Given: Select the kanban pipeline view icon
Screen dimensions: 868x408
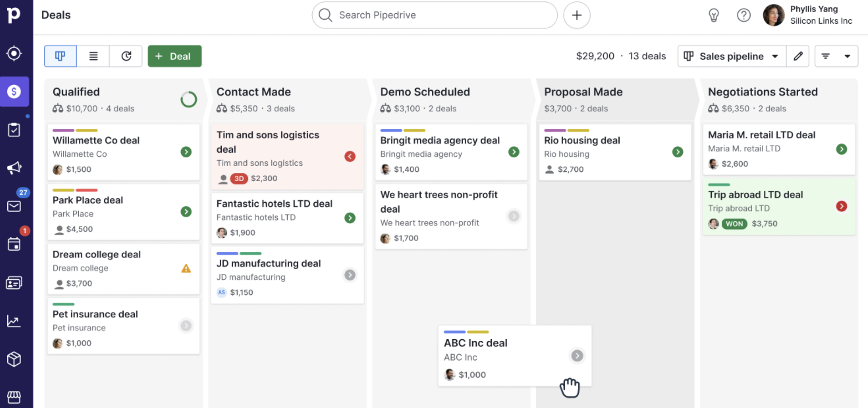Looking at the screenshot, I should coord(60,56).
